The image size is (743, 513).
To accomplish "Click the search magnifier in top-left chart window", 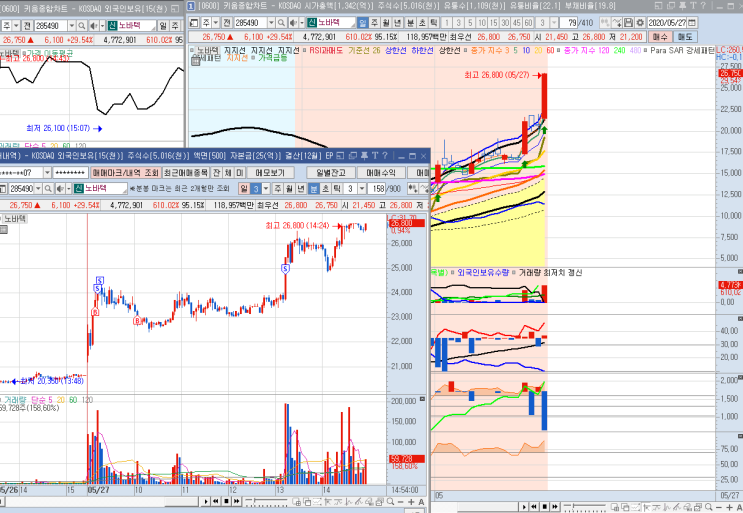I will pyautogui.click(x=82, y=26).
